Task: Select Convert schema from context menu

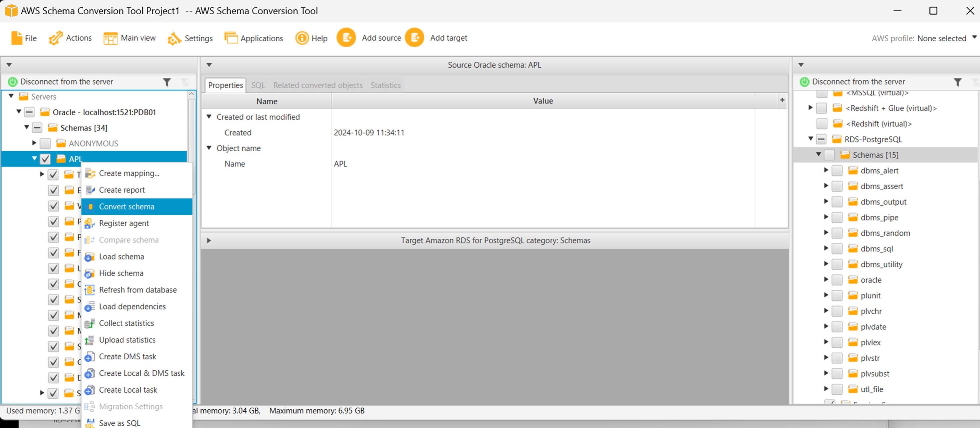Action: (x=126, y=207)
